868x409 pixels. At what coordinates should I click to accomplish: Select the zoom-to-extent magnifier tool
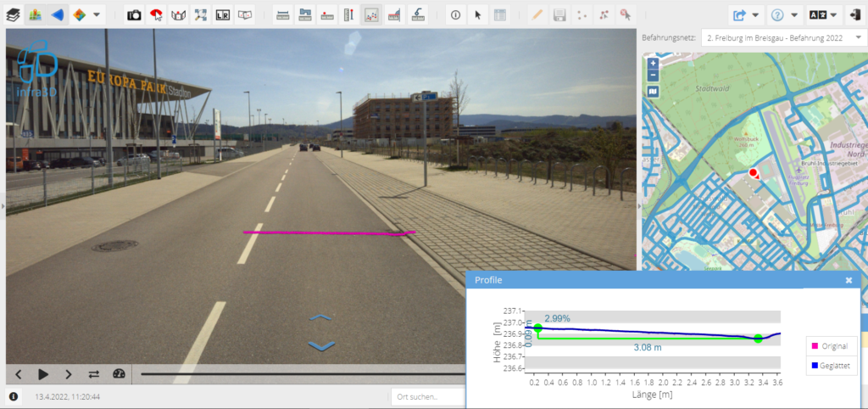pyautogui.click(x=200, y=15)
